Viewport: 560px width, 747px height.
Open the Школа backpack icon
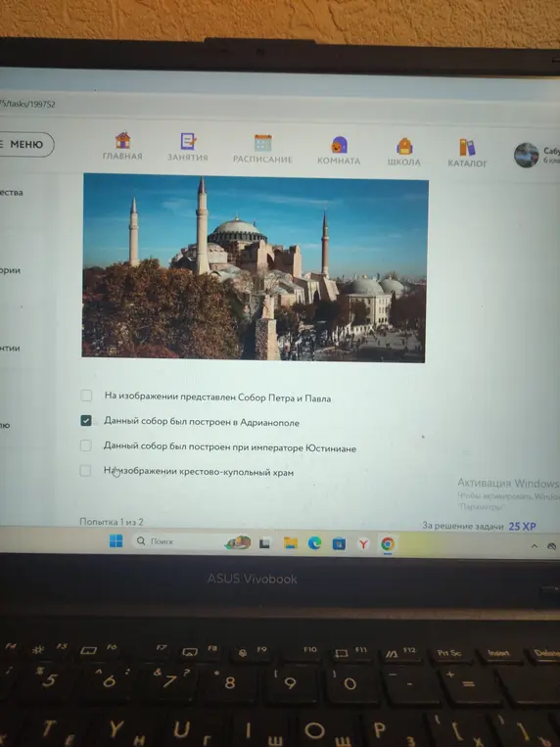pyautogui.click(x=404, y=146)
